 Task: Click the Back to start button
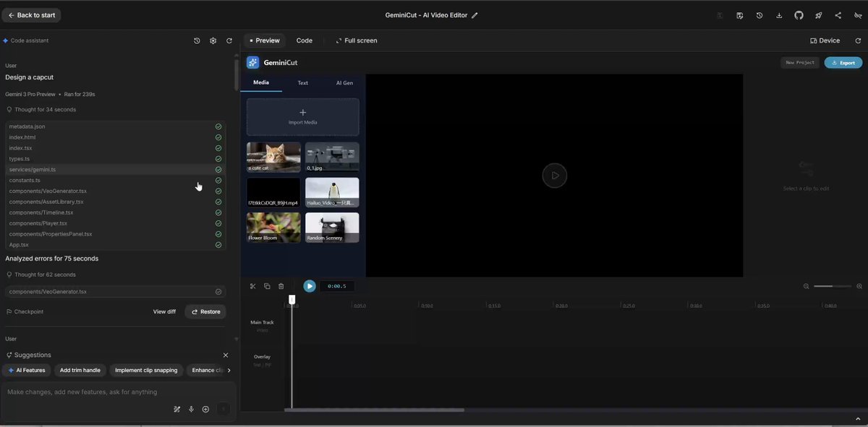pyautogui.click(x=31, y=15)
